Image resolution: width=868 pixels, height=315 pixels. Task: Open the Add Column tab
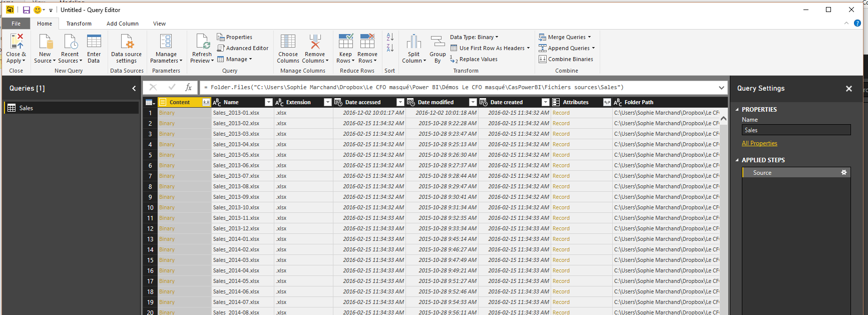[122, 24]
